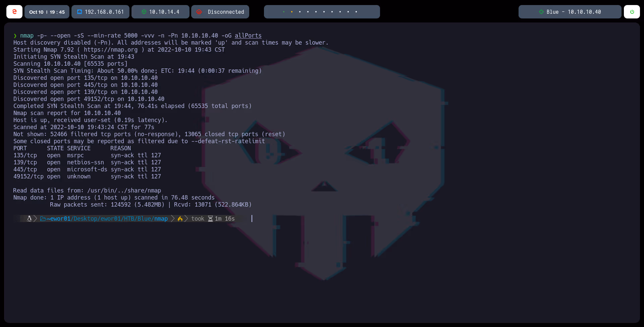Click the terminal cursor after the prompt

pos(252,219)
